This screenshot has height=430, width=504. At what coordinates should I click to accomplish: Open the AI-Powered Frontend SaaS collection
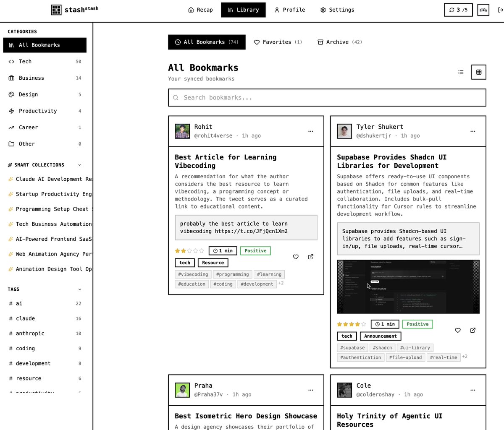[x=50, y=239]
